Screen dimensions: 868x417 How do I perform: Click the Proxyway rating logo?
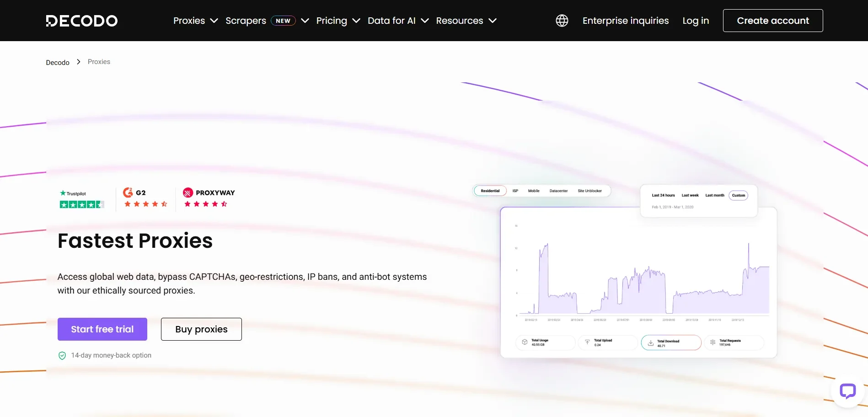tap(209, 192)
